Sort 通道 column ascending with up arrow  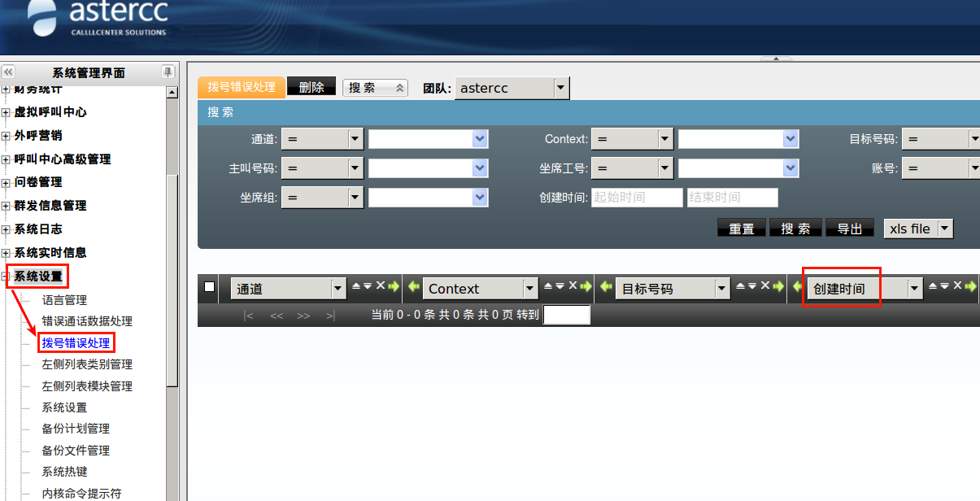click(355, 286)
